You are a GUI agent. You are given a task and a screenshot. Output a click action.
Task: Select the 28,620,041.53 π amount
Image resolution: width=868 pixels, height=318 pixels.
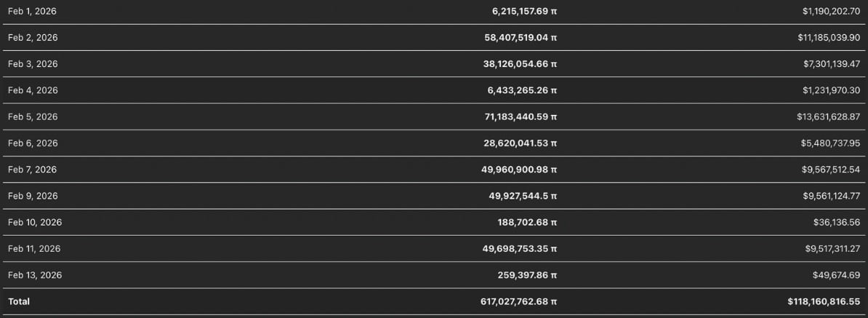[x=521, y=143]
